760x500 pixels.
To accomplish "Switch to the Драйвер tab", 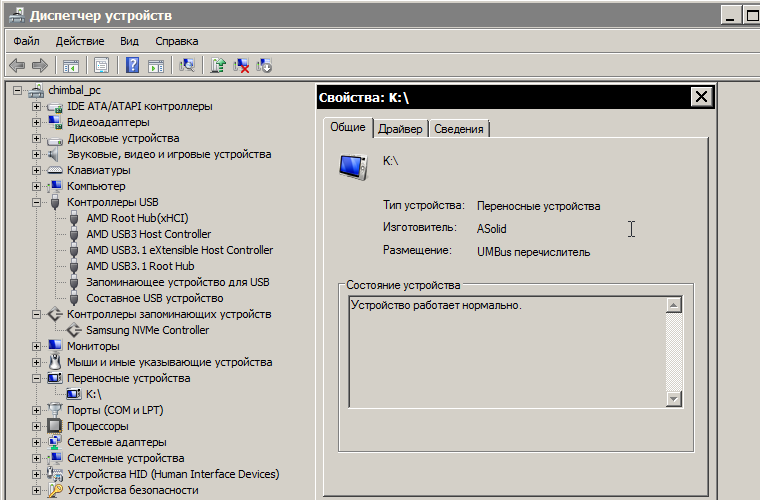I will [400, 129].
